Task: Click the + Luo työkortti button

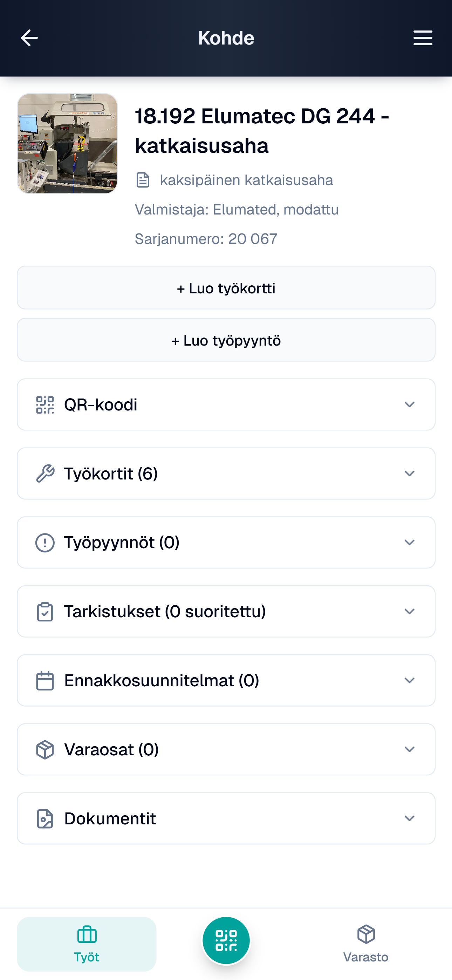Action: (226, 288)
